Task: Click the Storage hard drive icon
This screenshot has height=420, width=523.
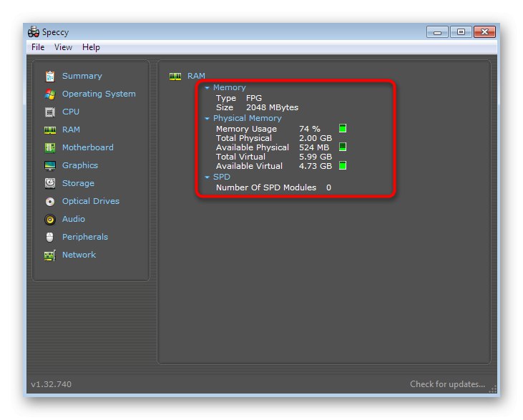Action: 50,183
